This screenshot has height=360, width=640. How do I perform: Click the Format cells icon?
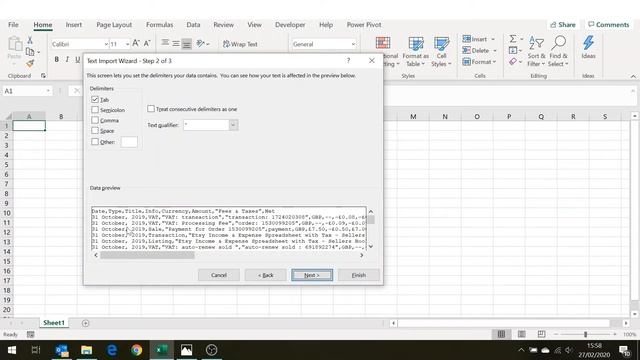pyautogui.click(x=467, y=62)
